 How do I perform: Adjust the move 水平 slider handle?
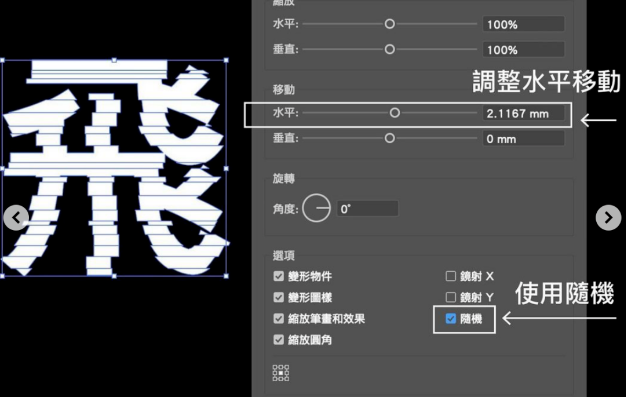coord(395,113)
